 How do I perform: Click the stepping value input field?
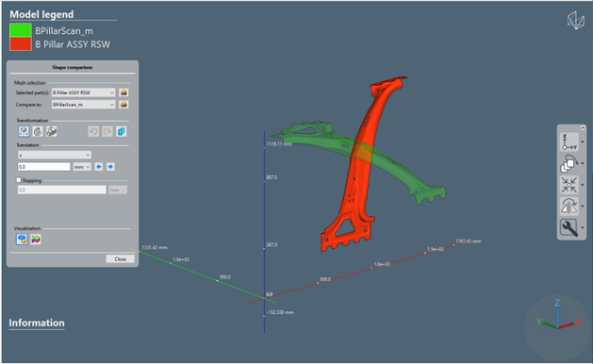point(62,190)
